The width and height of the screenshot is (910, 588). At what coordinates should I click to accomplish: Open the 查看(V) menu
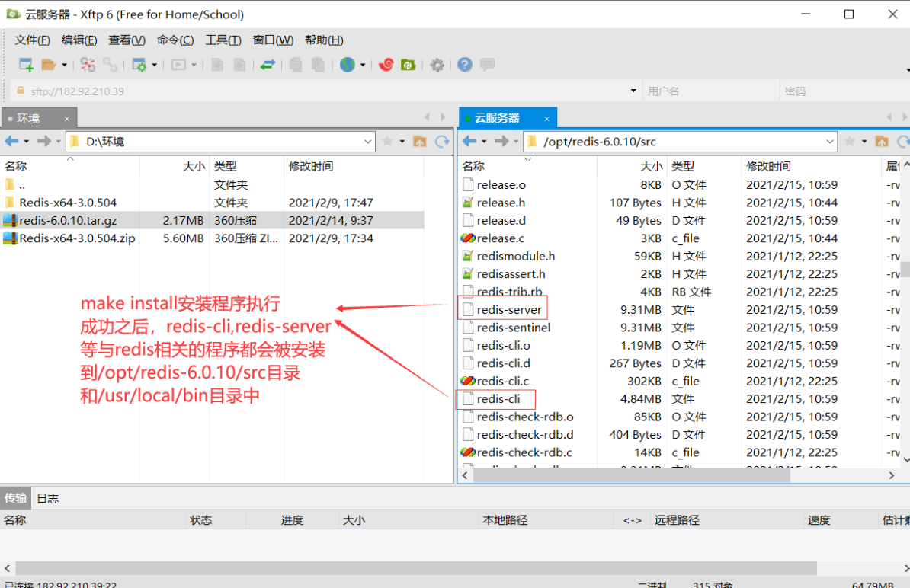(x=127, y=40)
